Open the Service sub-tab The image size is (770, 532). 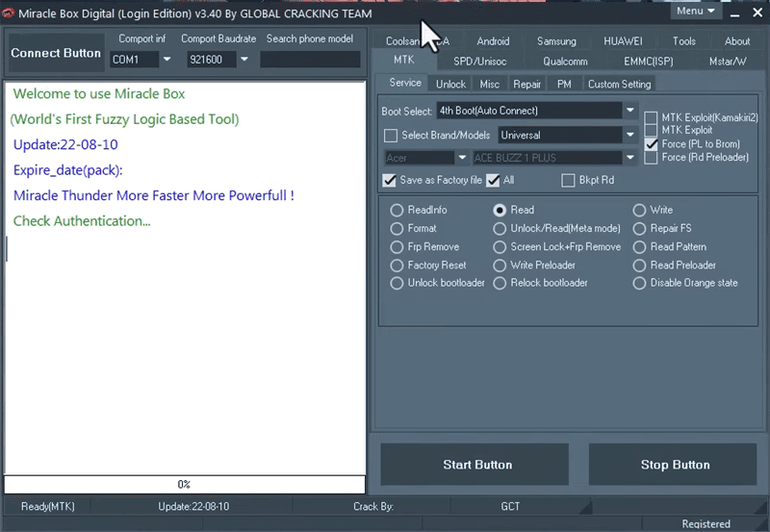405,83
